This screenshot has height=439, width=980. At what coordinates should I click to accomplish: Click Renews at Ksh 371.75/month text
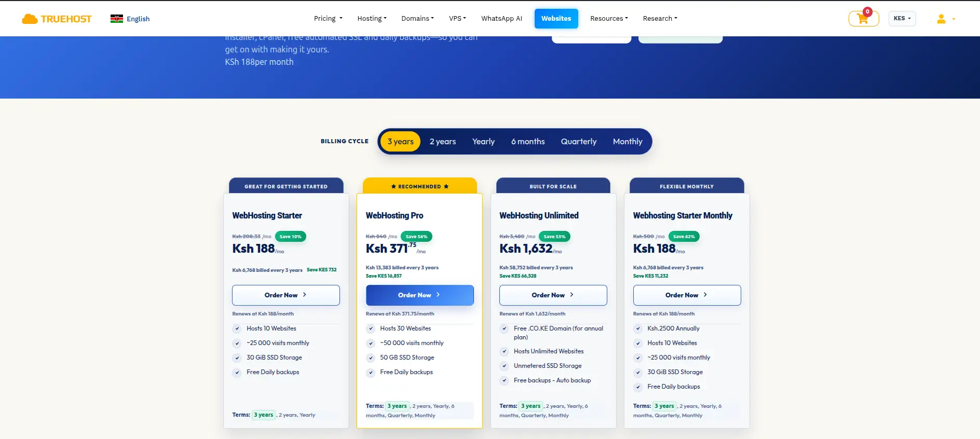400,314
